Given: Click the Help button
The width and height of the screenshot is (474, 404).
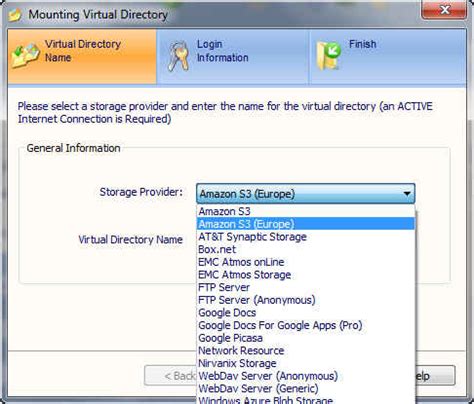Looking at the screenshot, I should pos(435,376).
